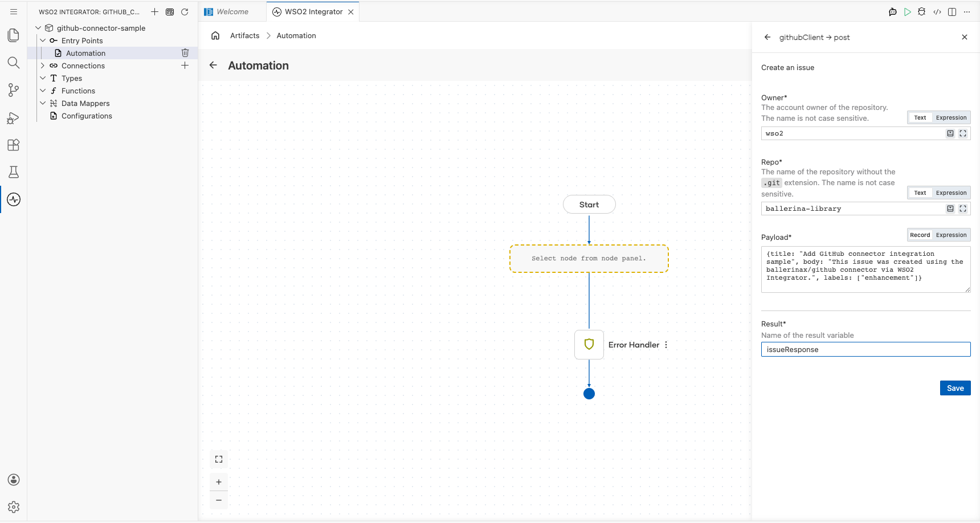Open the Testing flask view

[x=14, y=172]
